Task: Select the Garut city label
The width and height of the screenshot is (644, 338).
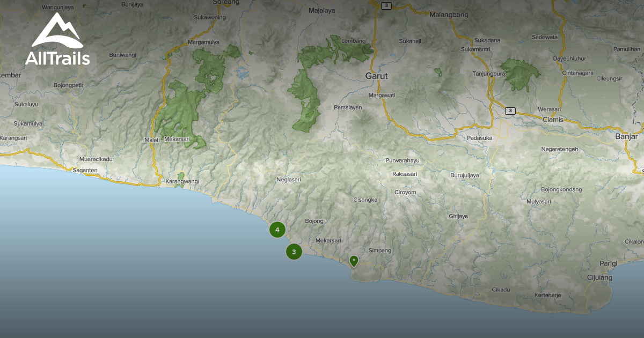Action: coord(376,76)
